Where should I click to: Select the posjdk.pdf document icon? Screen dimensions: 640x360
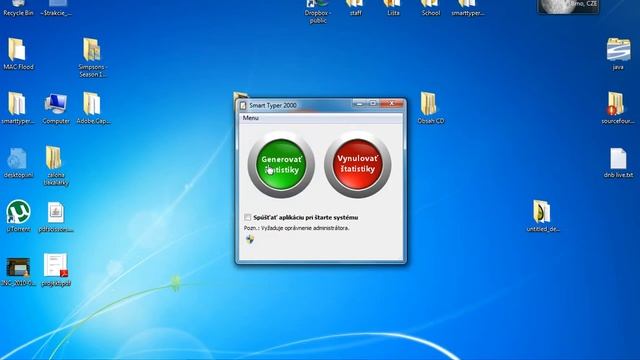56,270
